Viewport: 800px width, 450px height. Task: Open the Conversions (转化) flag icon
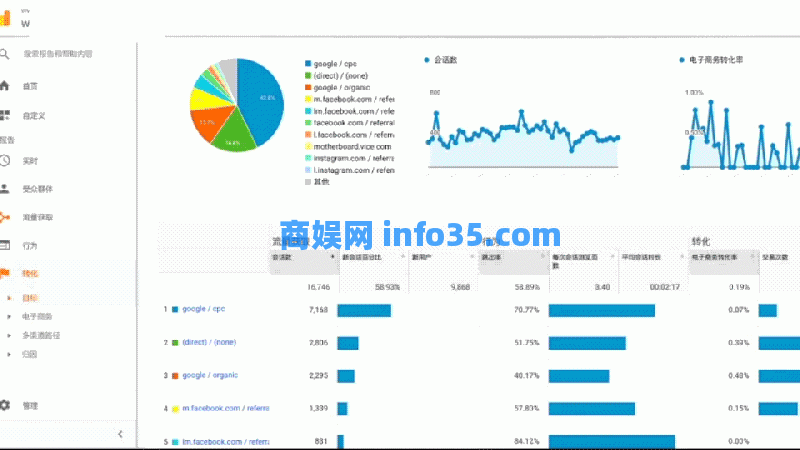[x=5, y=273]
